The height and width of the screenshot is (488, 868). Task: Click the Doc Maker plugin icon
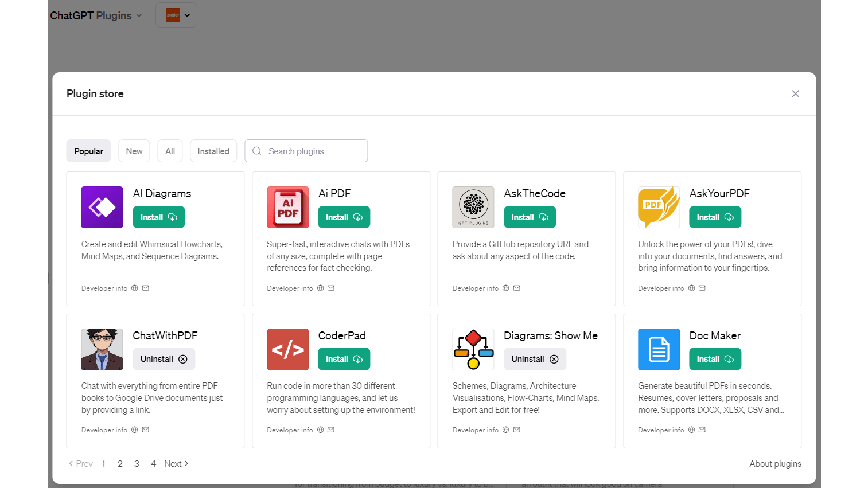point(659,349)
